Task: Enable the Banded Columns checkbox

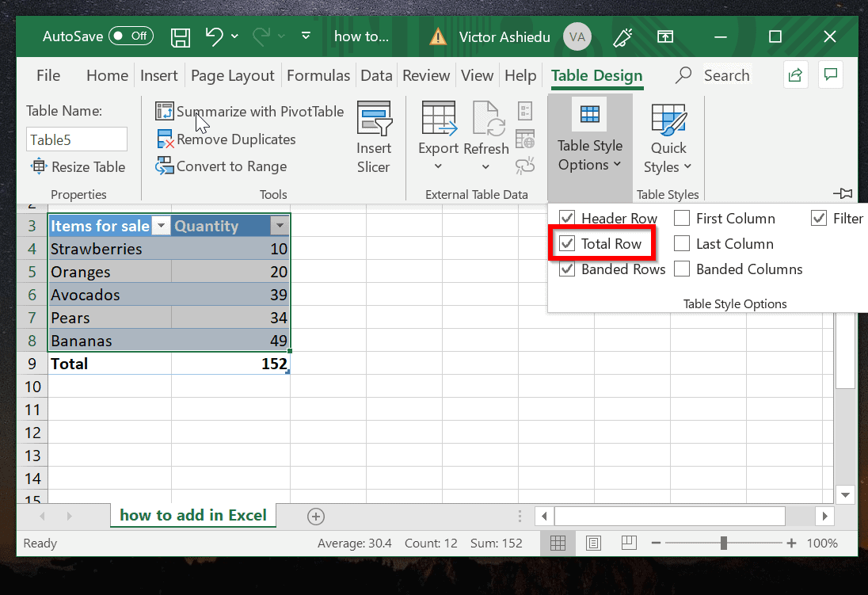Action: click(x=682, y=269)
